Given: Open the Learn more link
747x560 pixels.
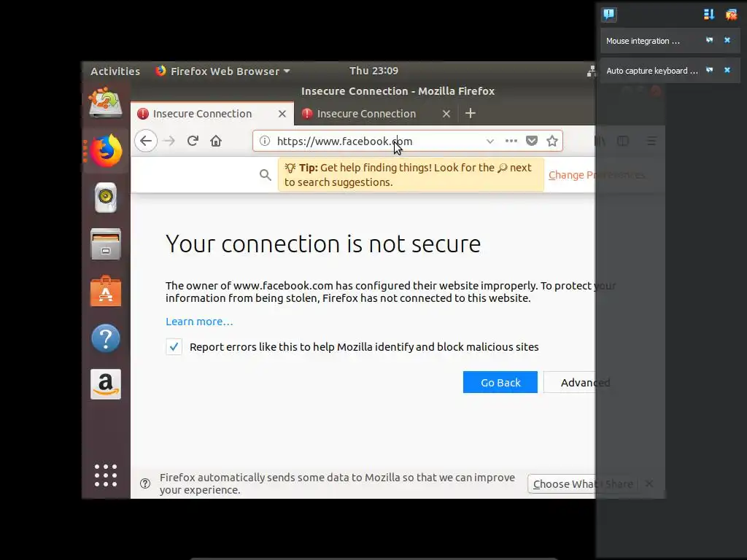Looking at the screenshot, I should point(199,322).
